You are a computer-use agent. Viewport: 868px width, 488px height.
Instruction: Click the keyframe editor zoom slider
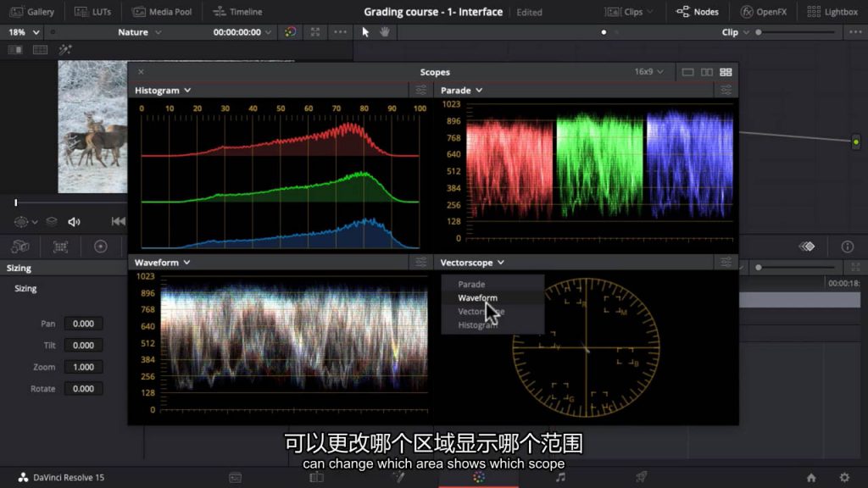[x=796, y=268]
